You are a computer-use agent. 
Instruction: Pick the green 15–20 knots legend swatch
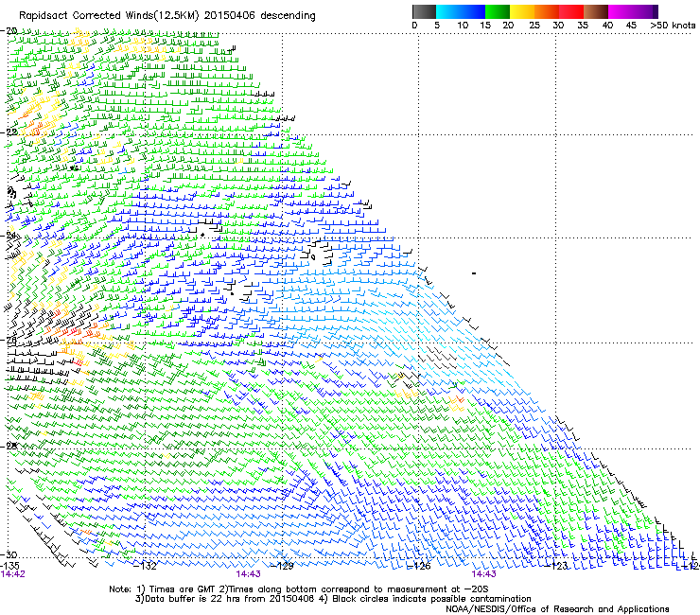coord(498,11)
